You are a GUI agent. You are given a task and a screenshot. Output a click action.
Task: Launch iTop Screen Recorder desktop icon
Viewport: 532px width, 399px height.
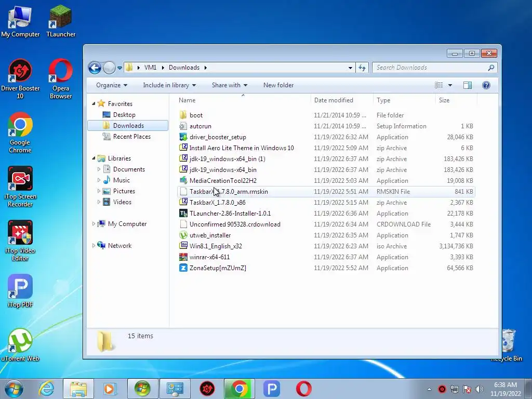(x=20, y=187)
